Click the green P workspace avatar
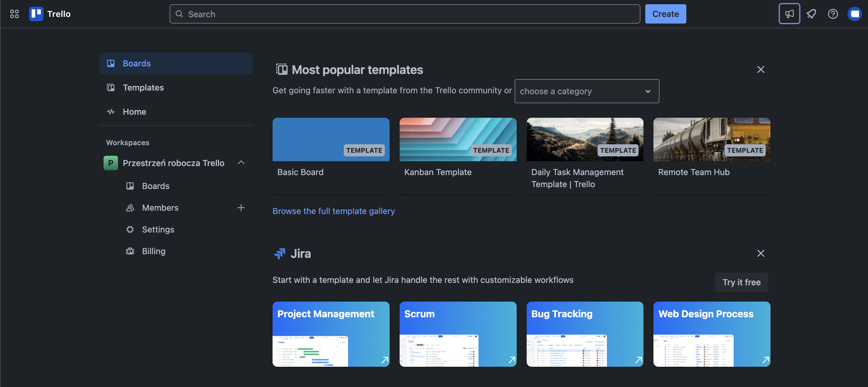 110,163
